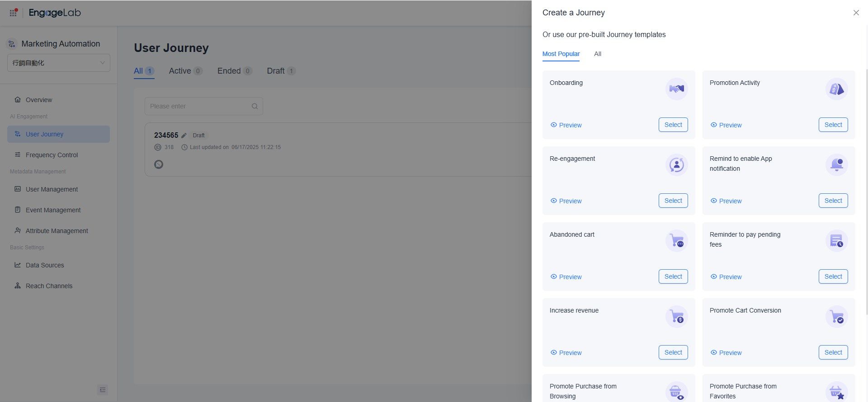This screenshot has width=868, height=402.
Task: Click the Promote Purchase from Browsing basket icon
Action: click(x=676, y=392)
